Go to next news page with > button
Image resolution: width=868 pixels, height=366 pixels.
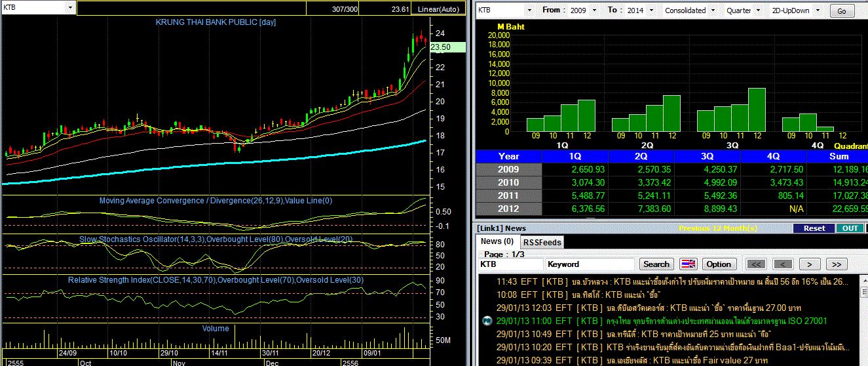[x=810, y=264]
